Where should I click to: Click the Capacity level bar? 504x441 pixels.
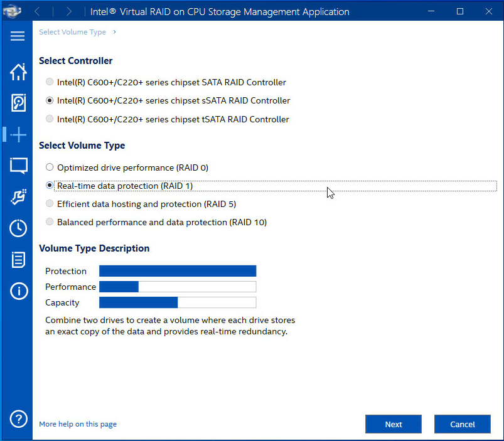coord(178,302)
